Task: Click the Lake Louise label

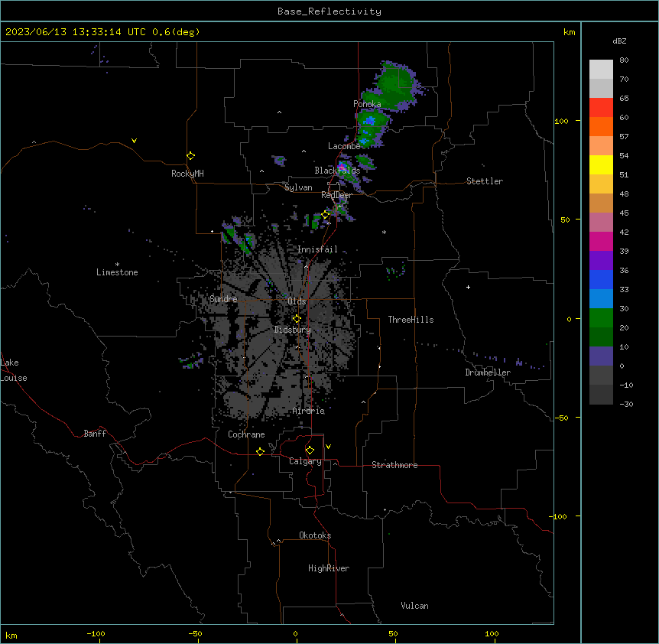Action: pyautogui.click(x=12, y=370)
